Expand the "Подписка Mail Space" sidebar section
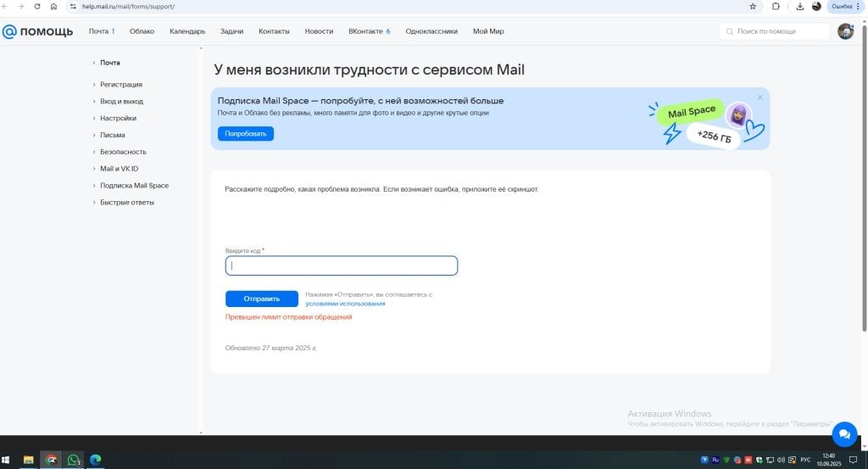 134,186
